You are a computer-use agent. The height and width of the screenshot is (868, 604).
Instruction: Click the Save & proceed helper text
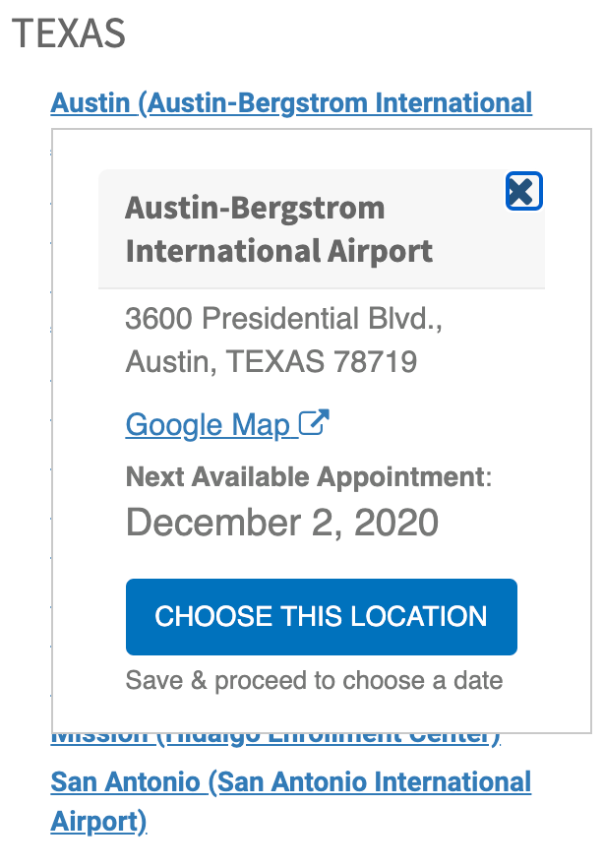(314, 680)
